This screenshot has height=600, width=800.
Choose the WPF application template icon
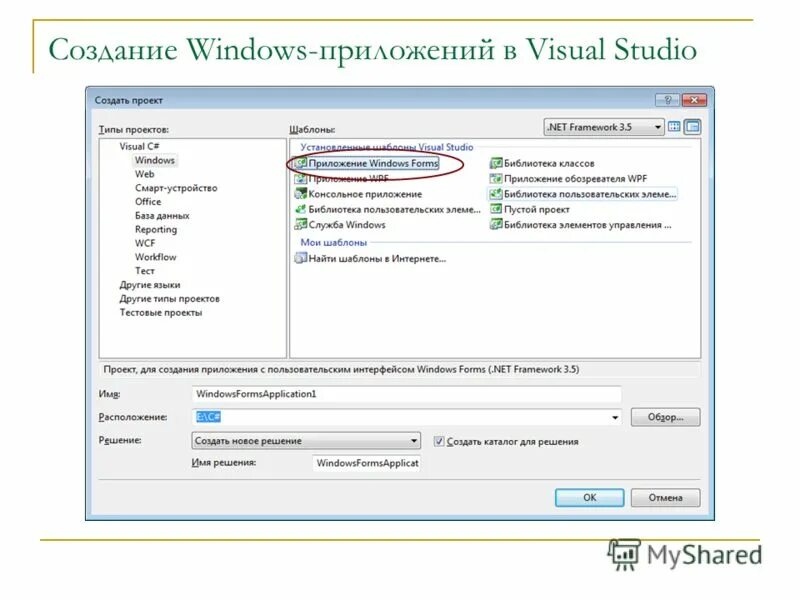tap(301, 179)
